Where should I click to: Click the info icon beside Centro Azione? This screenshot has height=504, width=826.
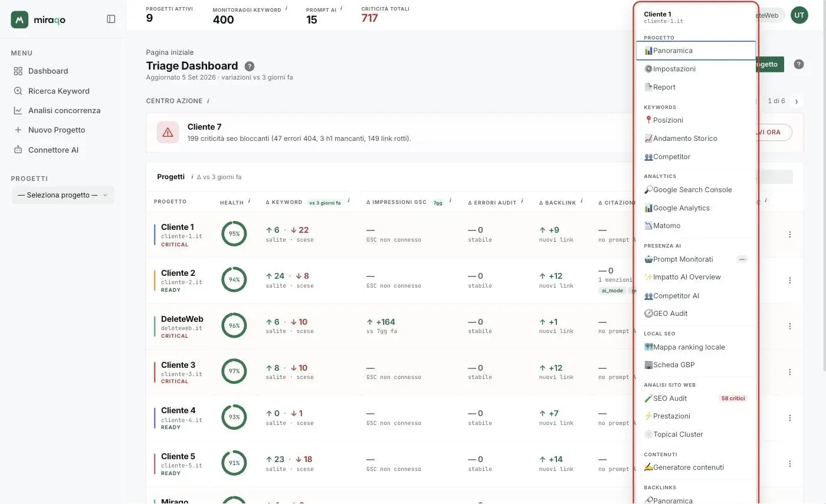pos(208,101)
